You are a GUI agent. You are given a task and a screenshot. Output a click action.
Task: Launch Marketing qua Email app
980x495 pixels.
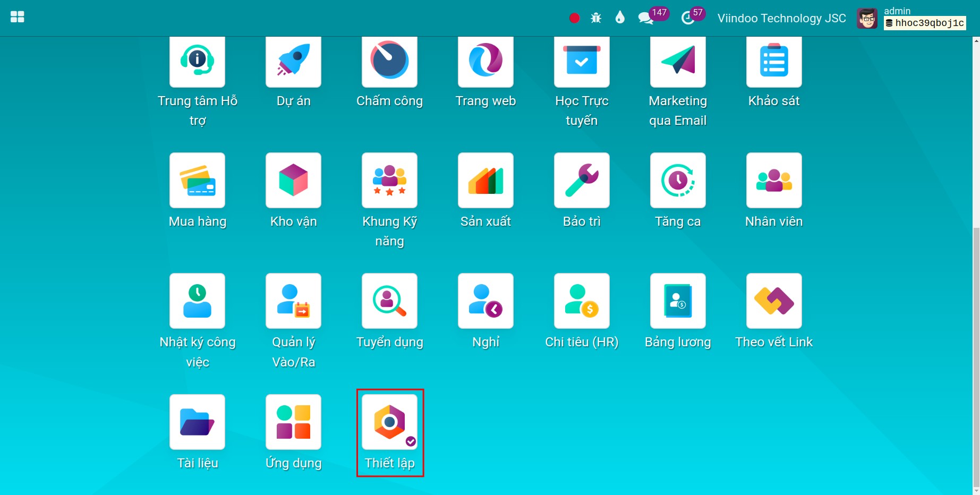pos(678,61)
